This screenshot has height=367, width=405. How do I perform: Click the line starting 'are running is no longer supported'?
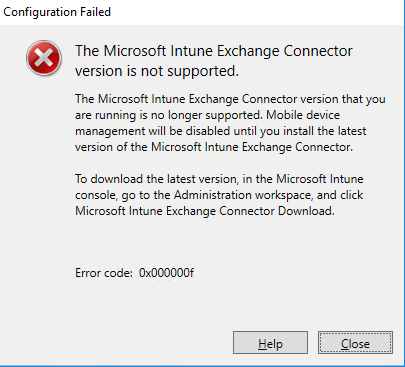pos(207,115)
